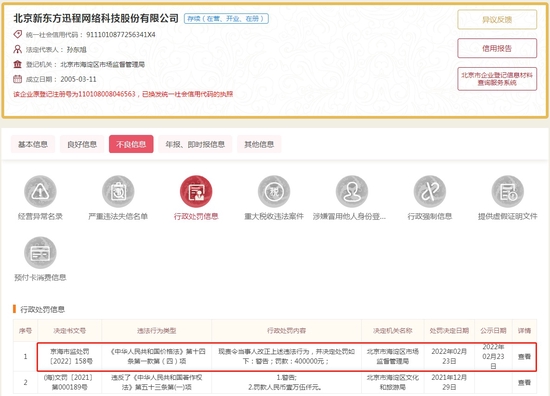The image size is (550, 396).
Task: Click the 违法行为类型 column header
Action: coord(156,330)
